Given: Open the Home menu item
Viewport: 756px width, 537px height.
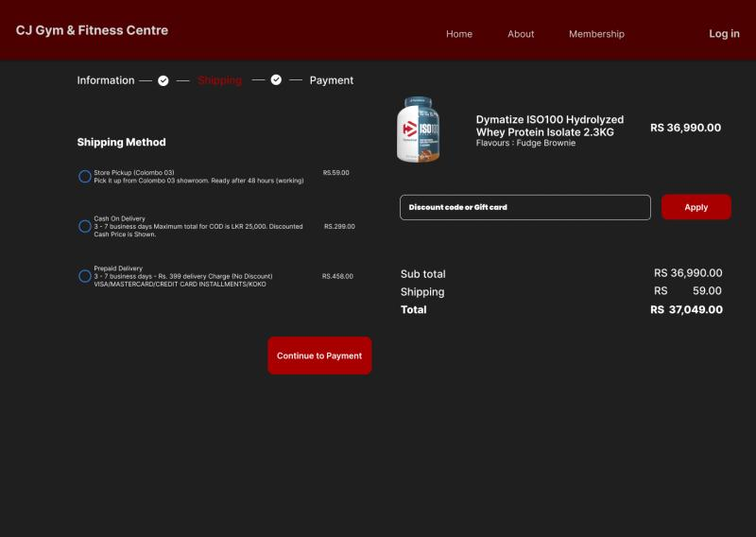Looking at the screenshot, I should click(459, 34).
